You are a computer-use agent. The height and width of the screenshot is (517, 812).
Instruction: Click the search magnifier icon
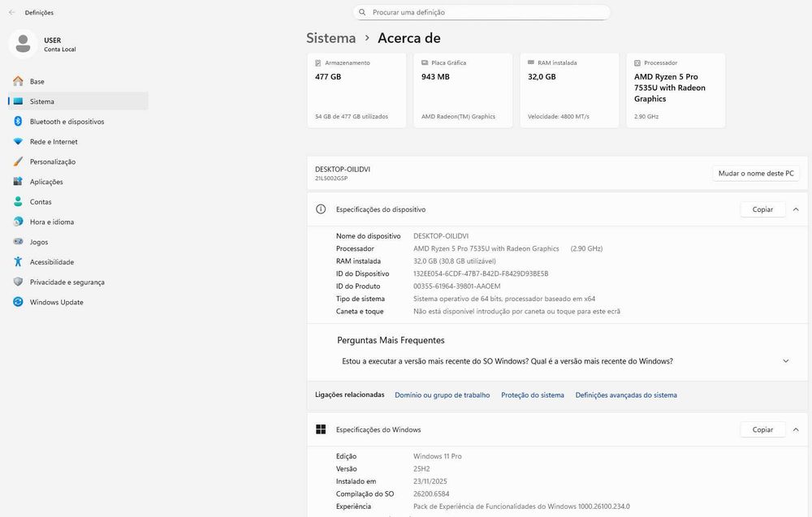362,12
